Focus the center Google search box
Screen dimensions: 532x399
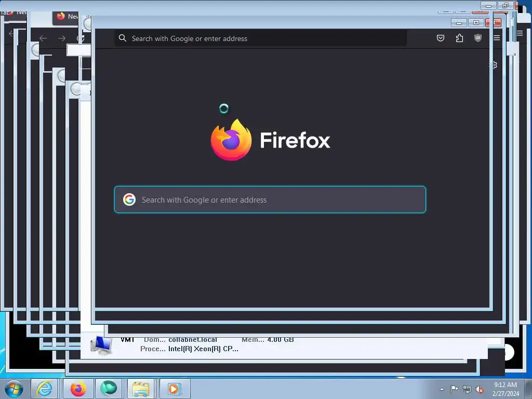coord(270,199)
